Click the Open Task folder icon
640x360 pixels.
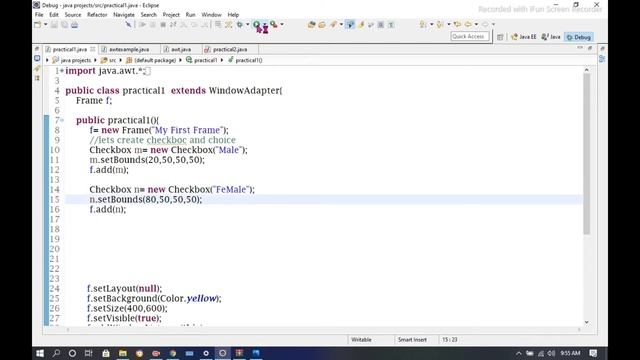point(322,24)
